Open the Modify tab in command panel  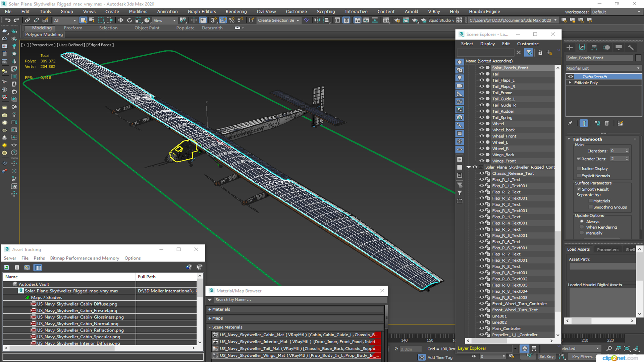[x=582, y=48]
